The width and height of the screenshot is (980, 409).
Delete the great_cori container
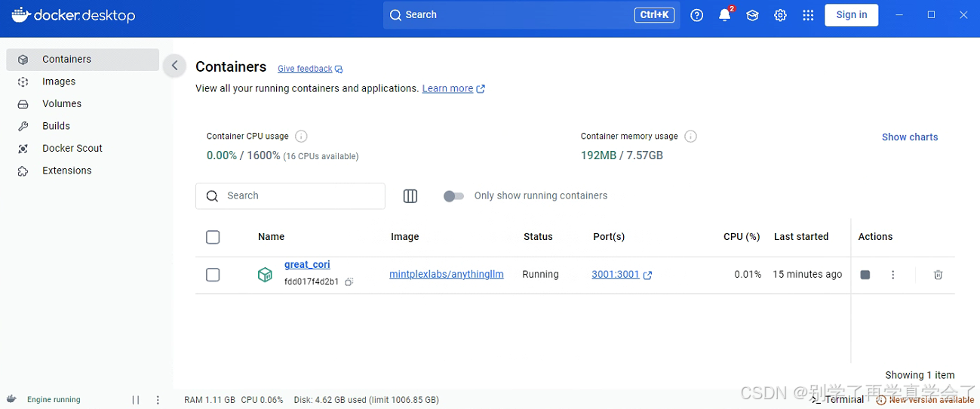tap(938, 275)
